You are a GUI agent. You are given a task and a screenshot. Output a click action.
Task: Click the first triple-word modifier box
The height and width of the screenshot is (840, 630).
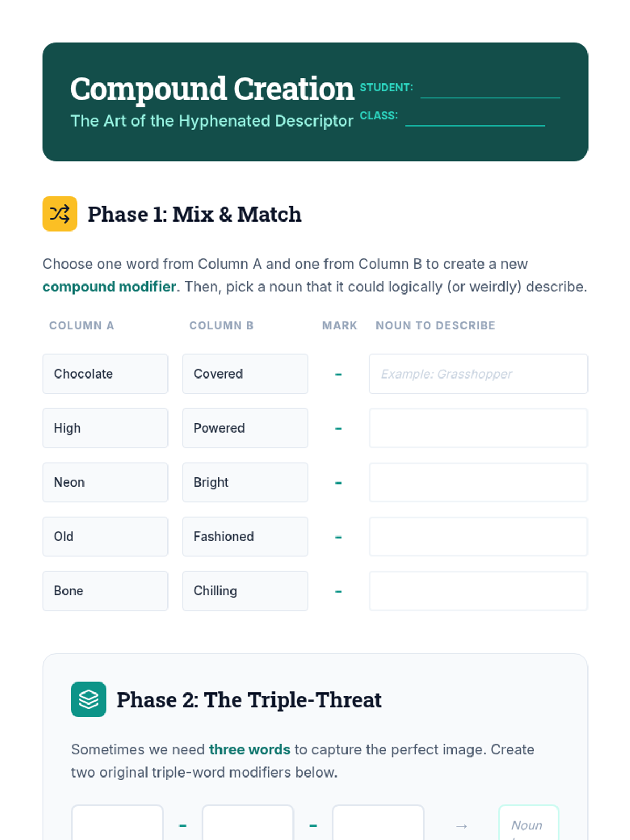pyautogui.click(x=118, y=823)
